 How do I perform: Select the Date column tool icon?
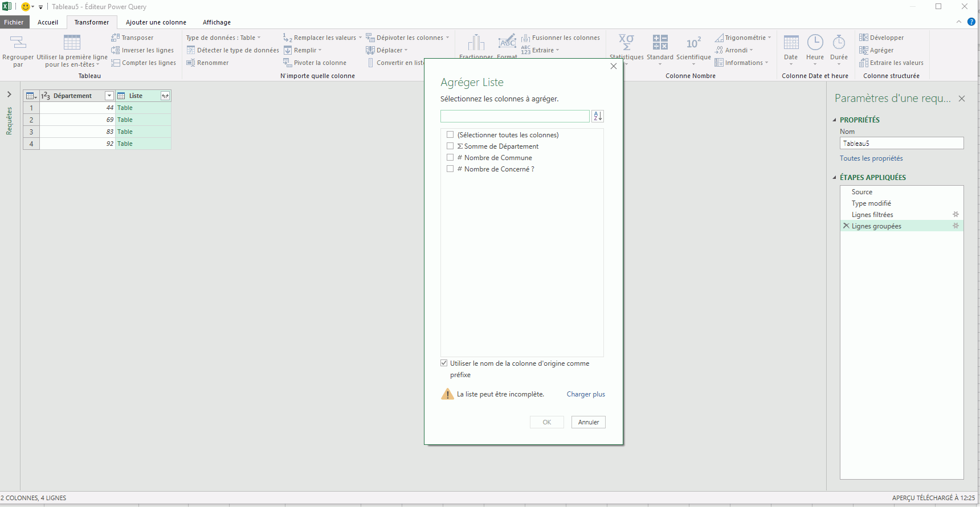pos(791,43)
